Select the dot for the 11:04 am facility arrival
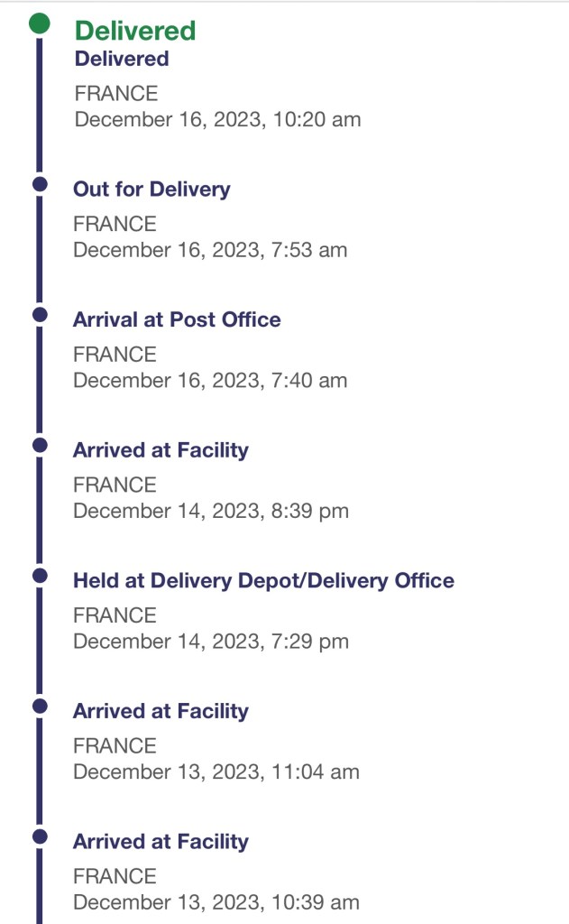The height and width of the screenshot is (924, 569). (39, 706)
